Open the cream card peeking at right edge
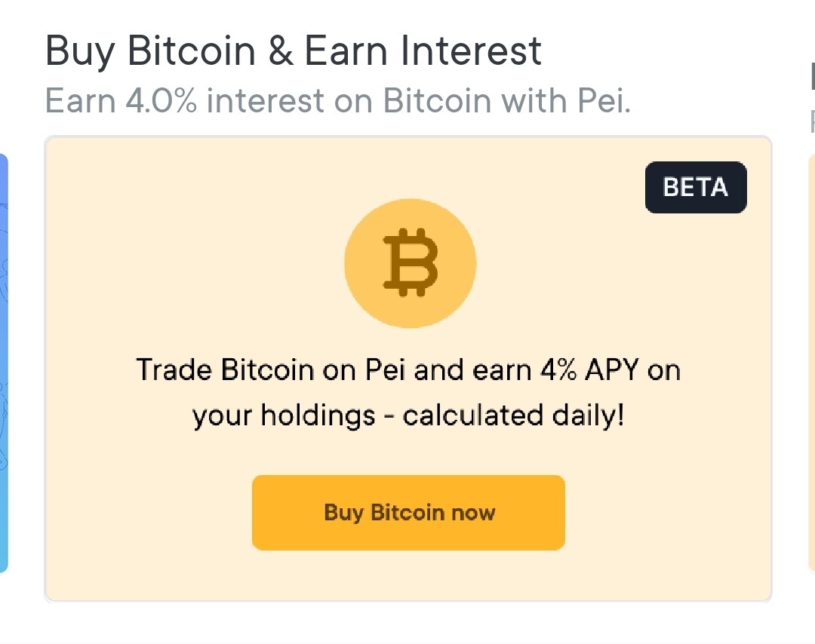815x644 pixels. 811,363
